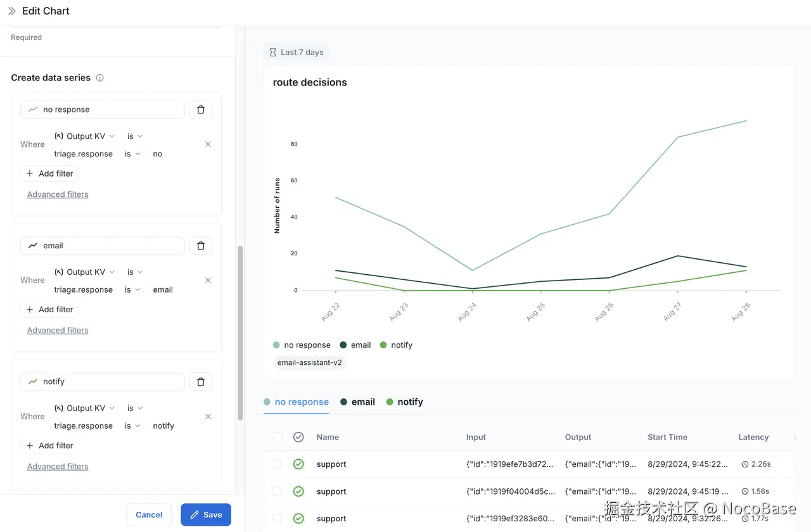The width and height of the screenshot is (811, 532).
Task: Expand 'is' operator dropdown beside triage.response notify
Action: [133, 426]
